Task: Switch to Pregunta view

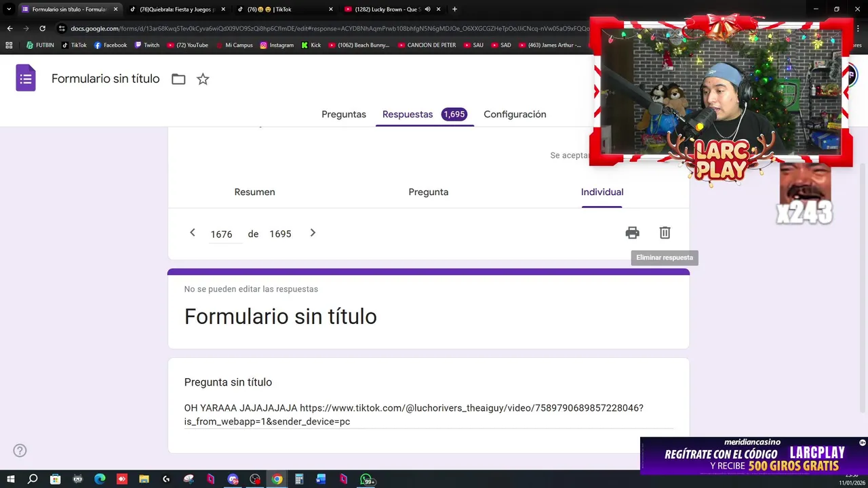Action: point(428,192)
